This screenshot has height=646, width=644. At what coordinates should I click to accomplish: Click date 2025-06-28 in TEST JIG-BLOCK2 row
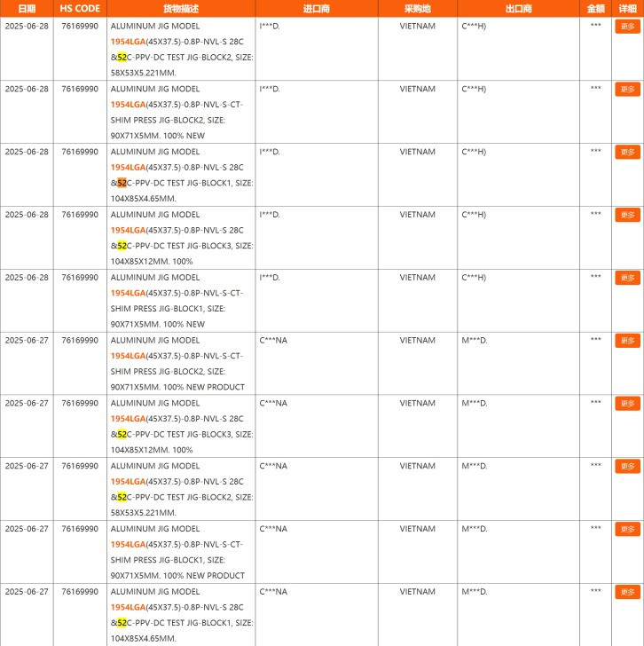click(x=27, y=26)
